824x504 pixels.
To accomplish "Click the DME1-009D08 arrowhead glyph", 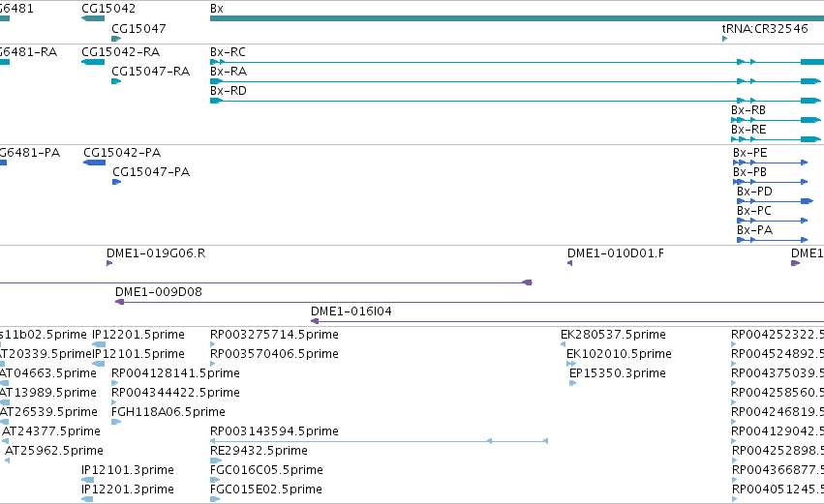I will (119, 302).
